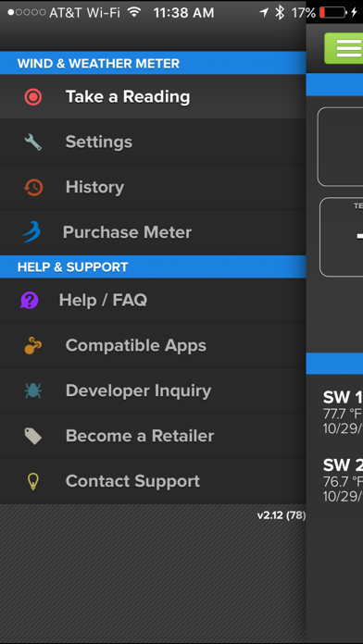363x644 pixels.
Task: Tap Contact Support label
Action: pos(132,481)
